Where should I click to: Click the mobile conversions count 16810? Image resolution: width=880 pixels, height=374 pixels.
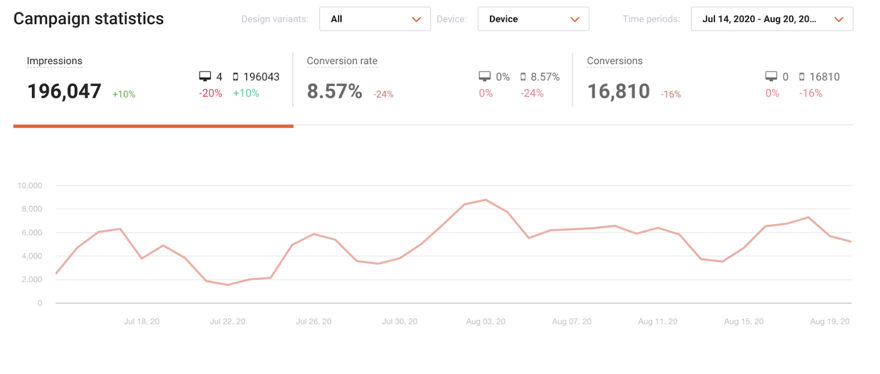point(824,77)
